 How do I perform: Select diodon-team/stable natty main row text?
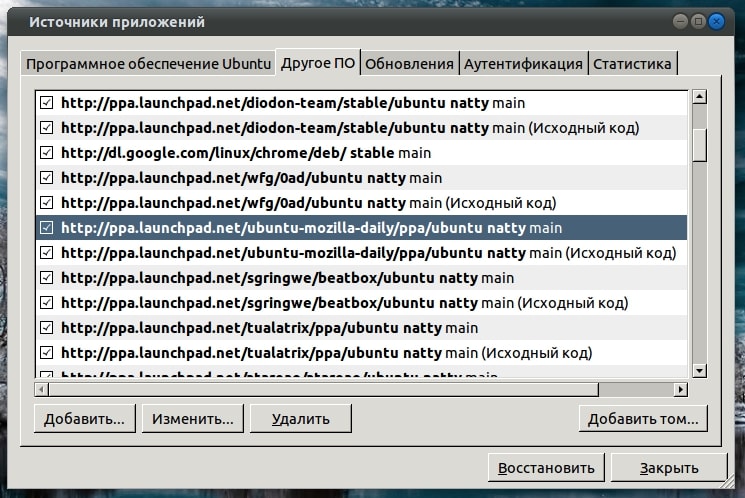(293, 103)
